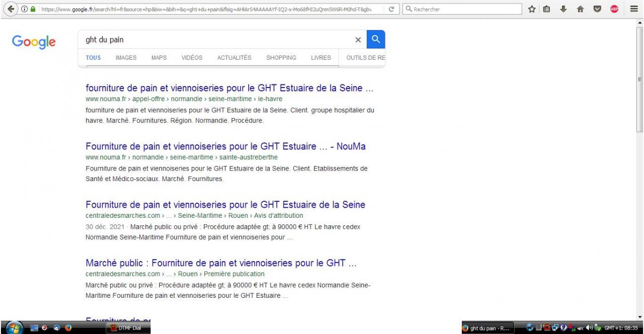Switch to the MAPS tab

click(x=159, y=58)
